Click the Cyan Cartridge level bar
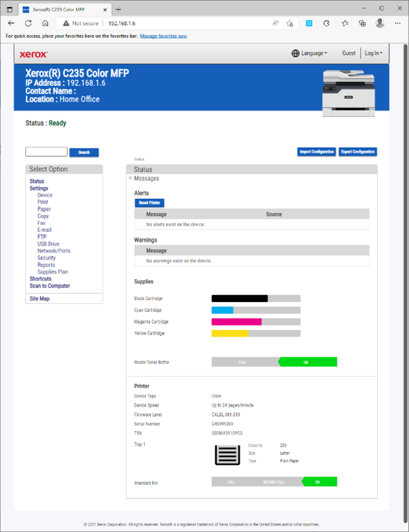The width and height of the screenshot is (409, 532). point(256,310)
